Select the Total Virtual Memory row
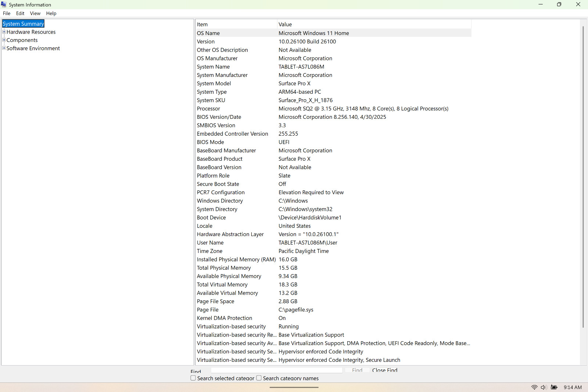 pyautogui.click(x=333, y=285)
